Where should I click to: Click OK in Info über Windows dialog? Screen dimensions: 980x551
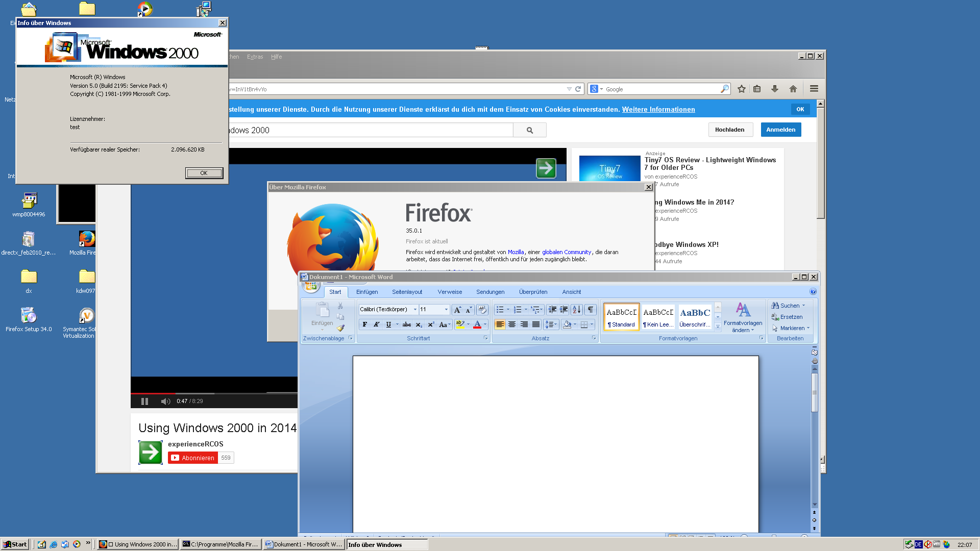pos(204,173)
